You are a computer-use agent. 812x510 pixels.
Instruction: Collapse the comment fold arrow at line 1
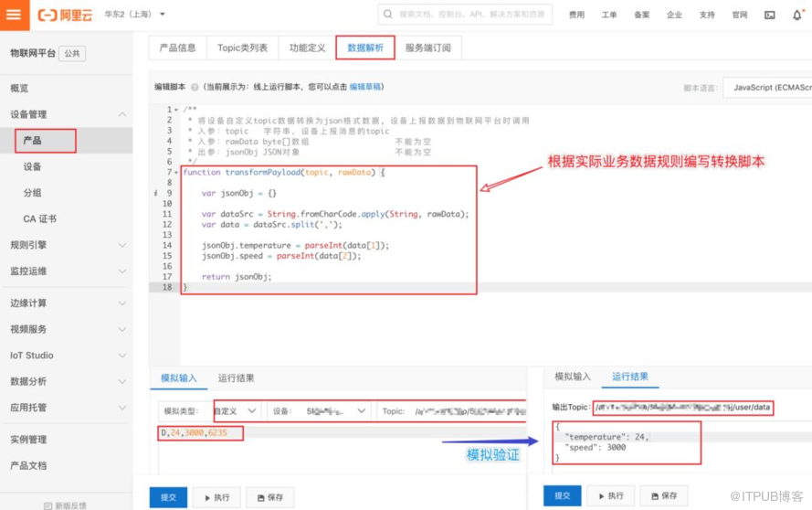(176, 110)
